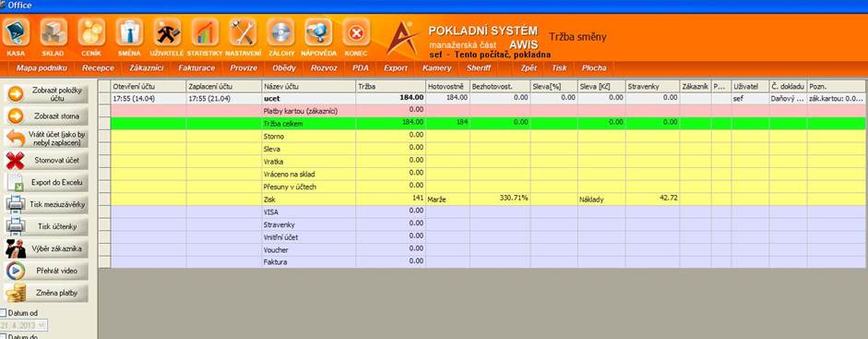868x339 pixels.
Task: Click the Přehrát video button
Action: pyautogui.click(x=46, y=271)
